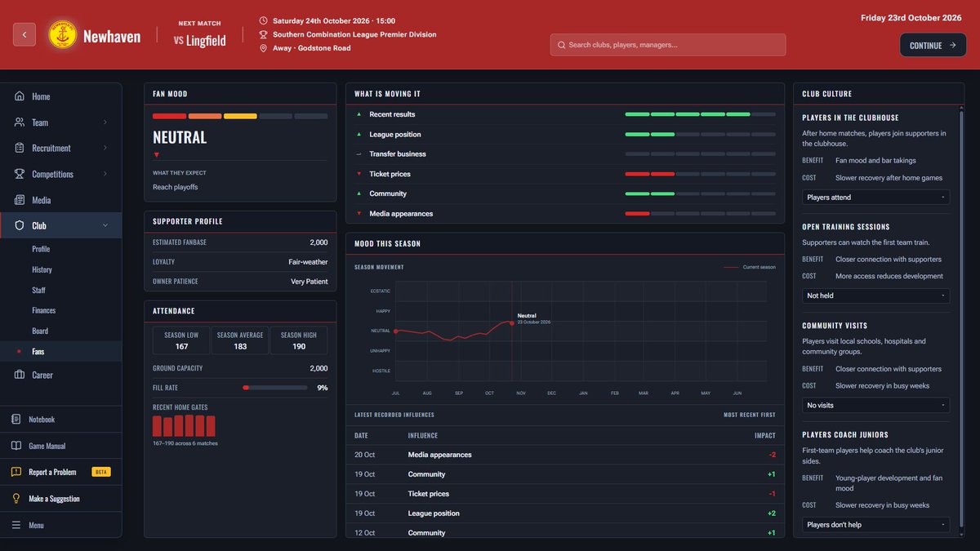
Task: Click the Recruitment clipboard icon
Action: [19, 149]
